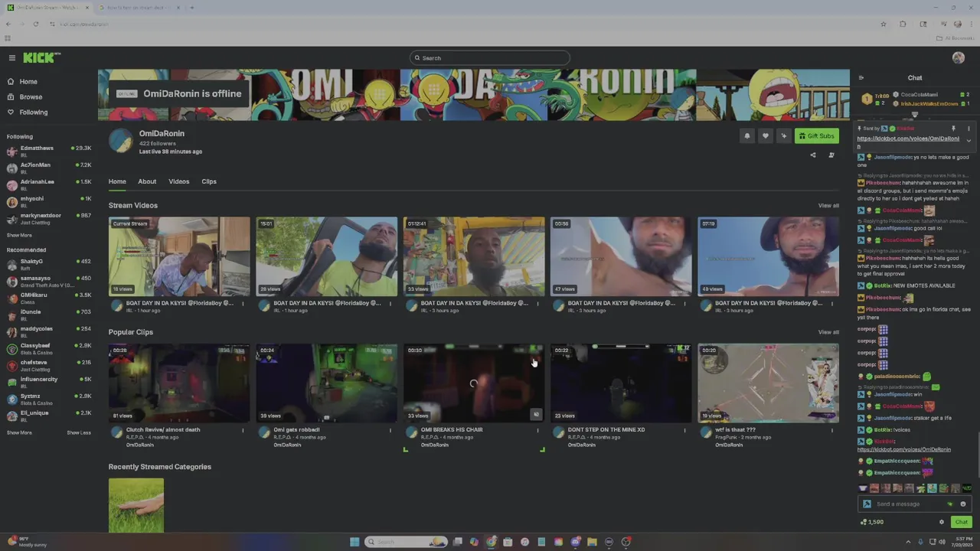Unpin the pinned chat message
This screenshot has width=980, height=551.
(x=953, y=129)
